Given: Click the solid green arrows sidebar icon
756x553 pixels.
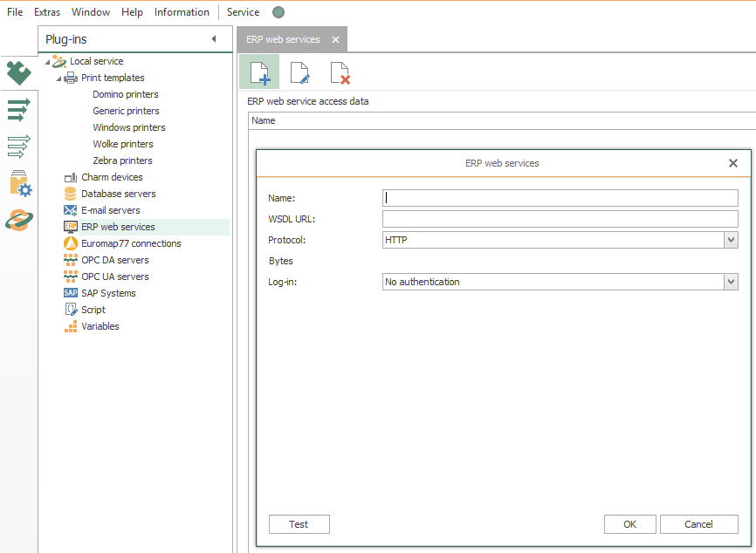Looking at the screenshot, I should [x=19, y=110].
